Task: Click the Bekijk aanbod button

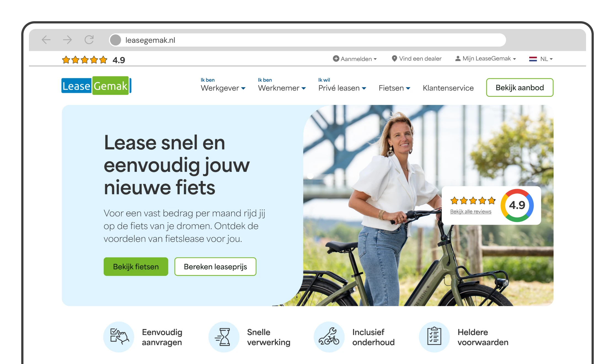Action: [520, 87]
